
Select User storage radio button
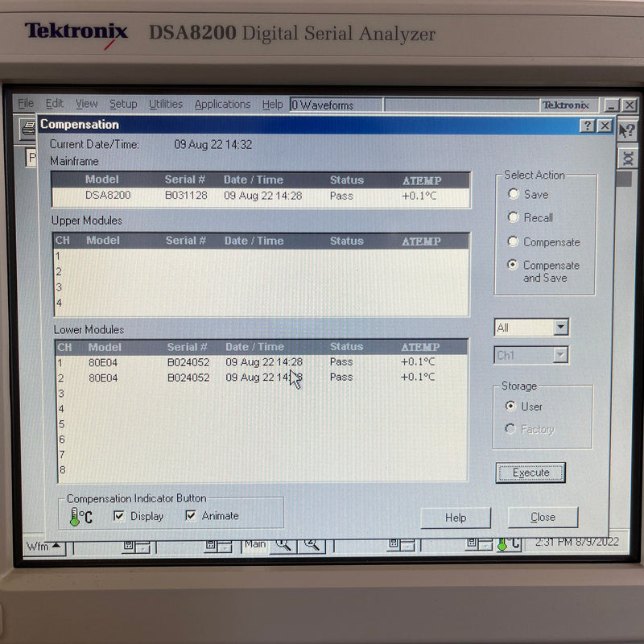click(x=510, y=407)
